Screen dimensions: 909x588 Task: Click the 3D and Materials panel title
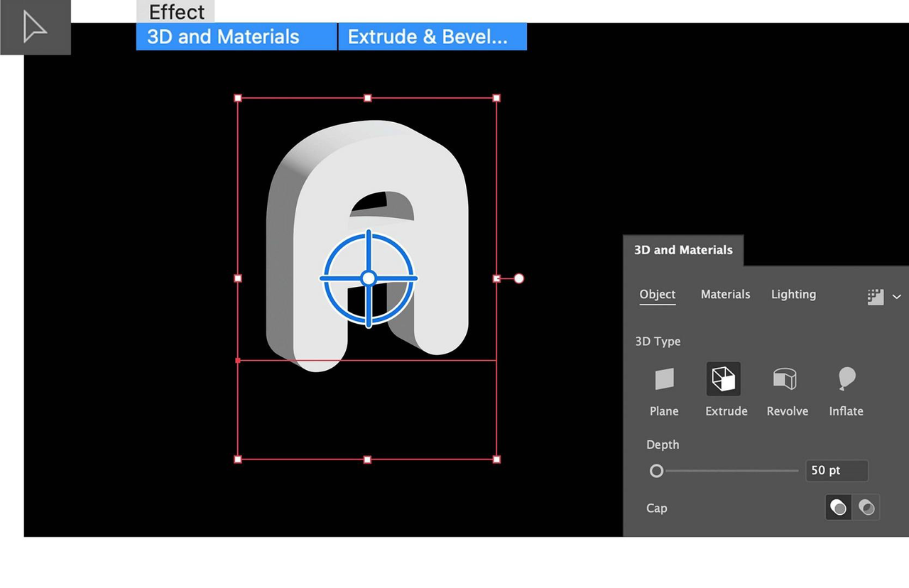(682, 250)
